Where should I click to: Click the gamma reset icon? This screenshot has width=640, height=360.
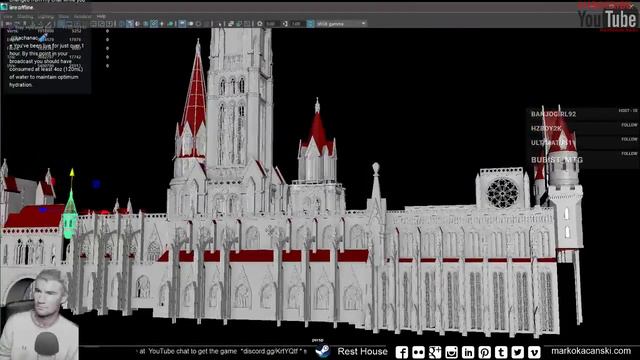click(x=285, y=24)
